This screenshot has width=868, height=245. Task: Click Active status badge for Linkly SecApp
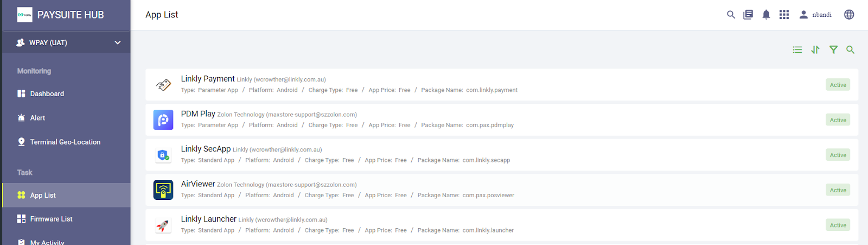[x=838, y=155]
